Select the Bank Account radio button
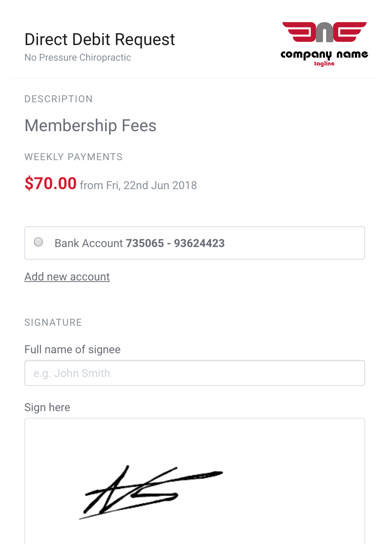The height and width of the screenshot is (544, 388). pyautogui.click(x=39, y=242)
